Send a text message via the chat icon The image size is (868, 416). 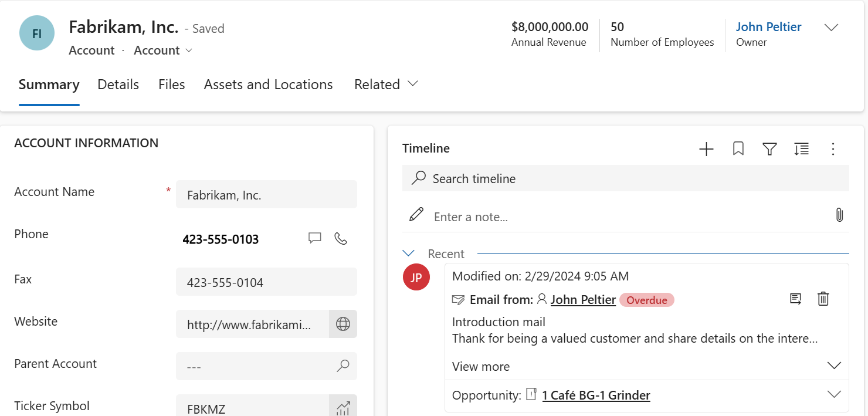tap(315, 238)
